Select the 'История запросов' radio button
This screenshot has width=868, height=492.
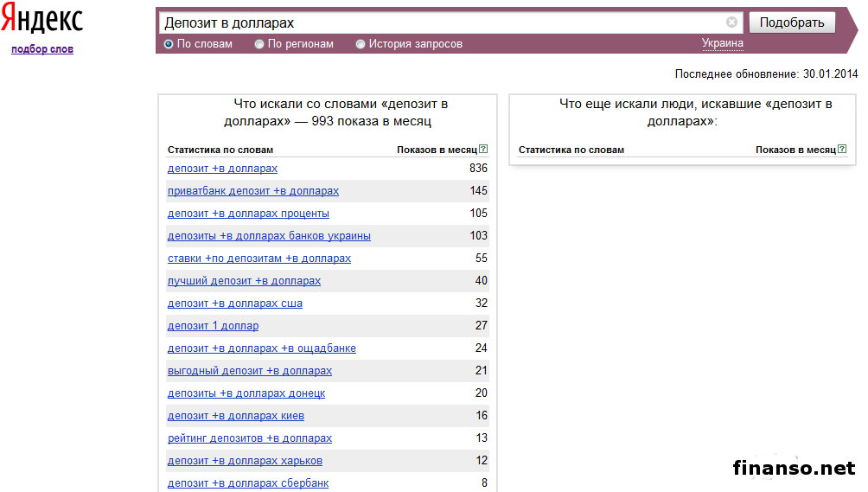click(x=361, y=44)
